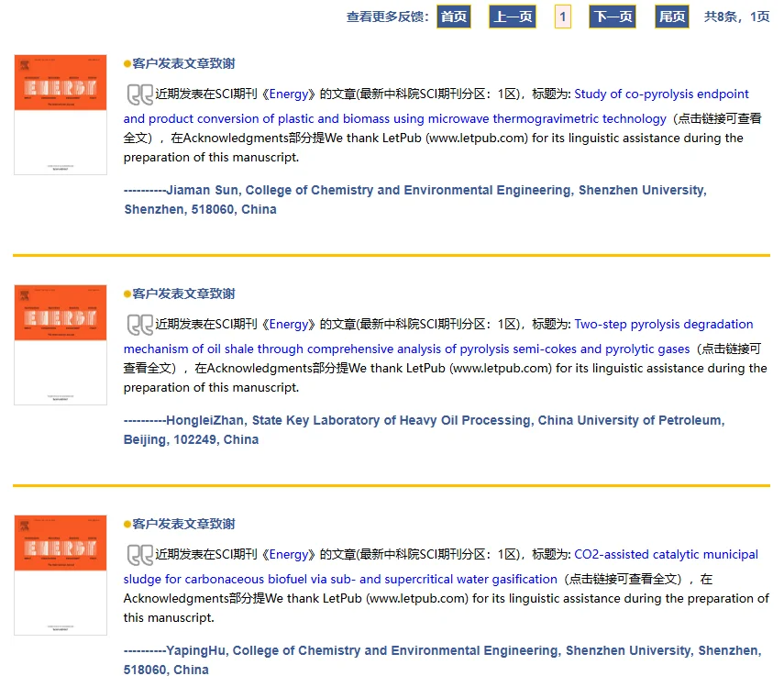Jump to 尾页 (last page)
This screenshot has width=784, height=698.
(x=671, y=16)
